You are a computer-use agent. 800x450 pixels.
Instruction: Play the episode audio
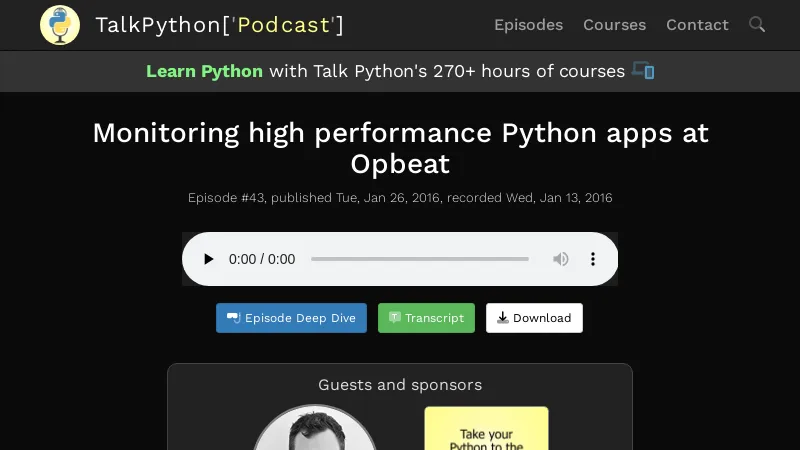(208, 259)
